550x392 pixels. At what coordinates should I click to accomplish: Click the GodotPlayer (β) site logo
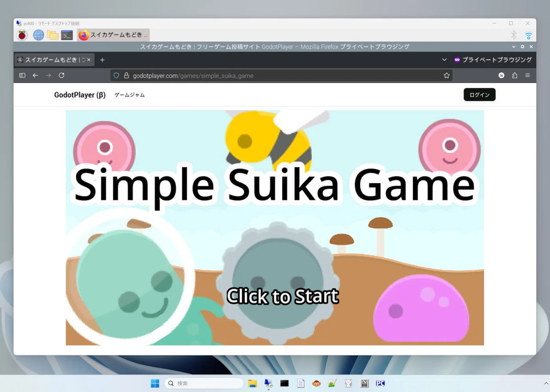pos(80,95)
